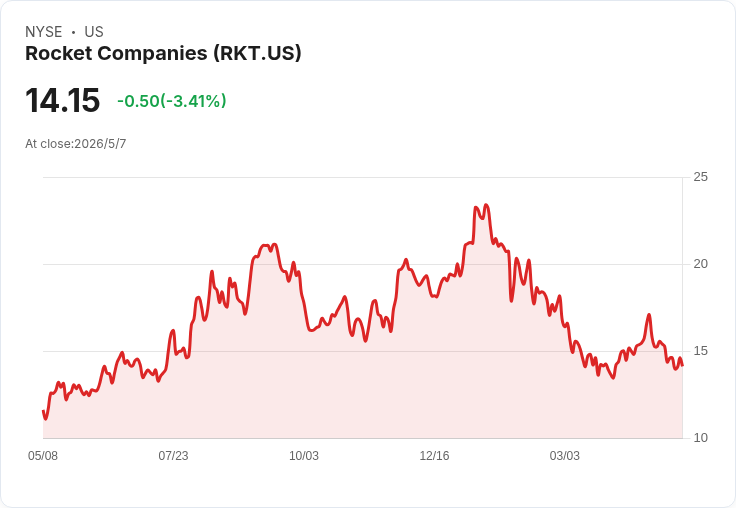The width and height of the screenshot is (736, 508).
Task: Click the NYSE exchange label
Action: point(44,32)
